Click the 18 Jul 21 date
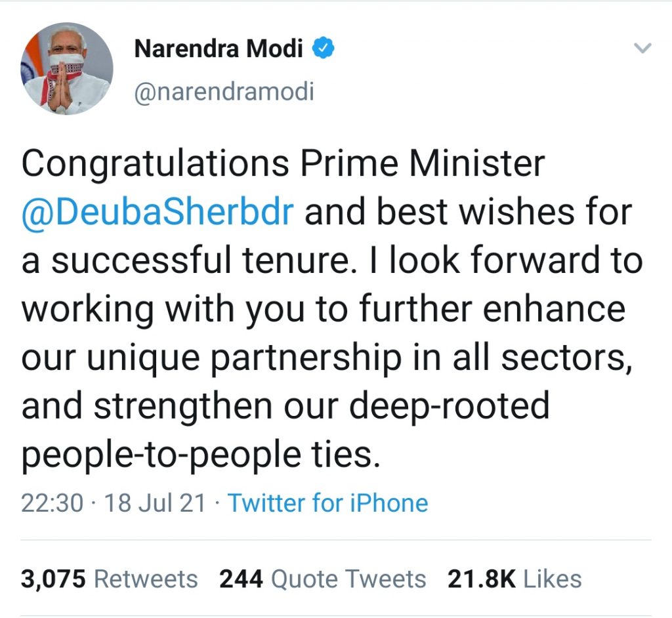This screenshot has width=672, height=618. pos(155,503)
